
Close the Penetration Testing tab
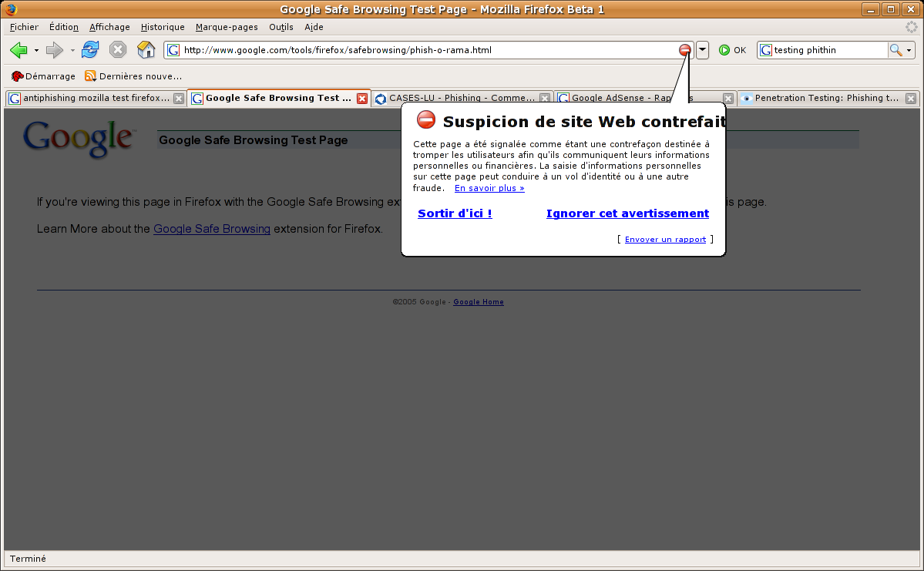(911, 99)
